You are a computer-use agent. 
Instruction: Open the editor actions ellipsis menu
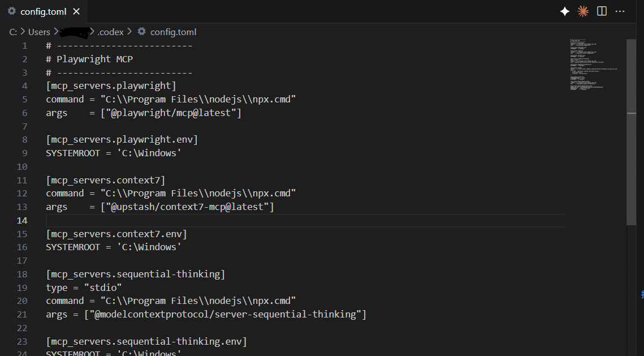(x=620, y=10)
